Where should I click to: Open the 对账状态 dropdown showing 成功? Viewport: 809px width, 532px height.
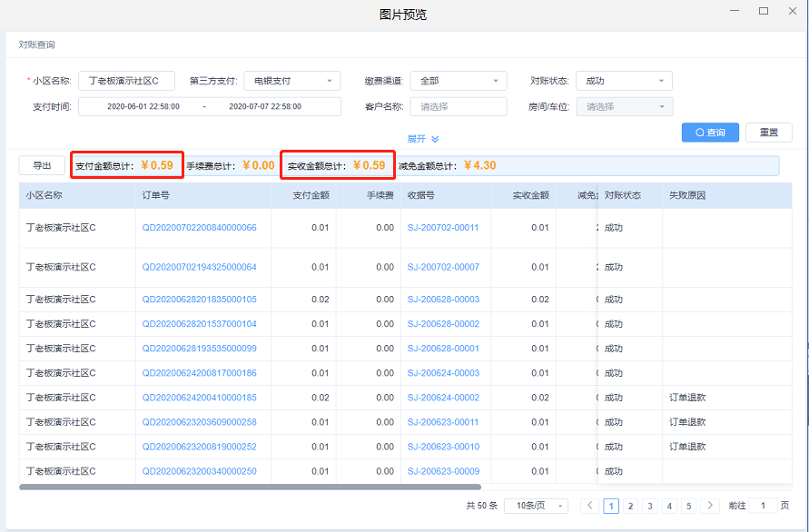pyautogui.click(x=624, y=81)
